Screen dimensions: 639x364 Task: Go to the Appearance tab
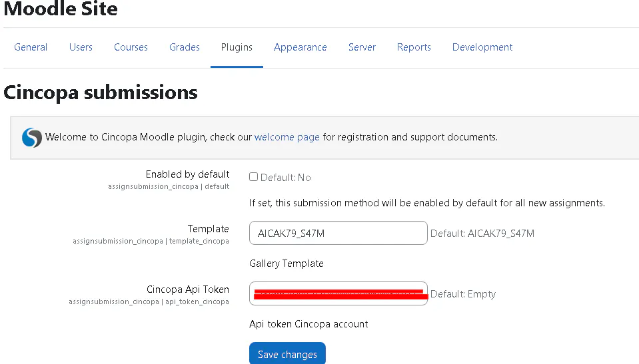coord(301,47)
